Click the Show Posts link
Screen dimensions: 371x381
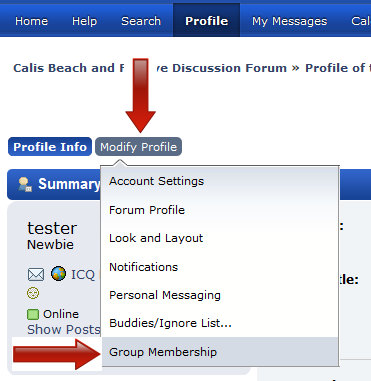pos(64,330)
